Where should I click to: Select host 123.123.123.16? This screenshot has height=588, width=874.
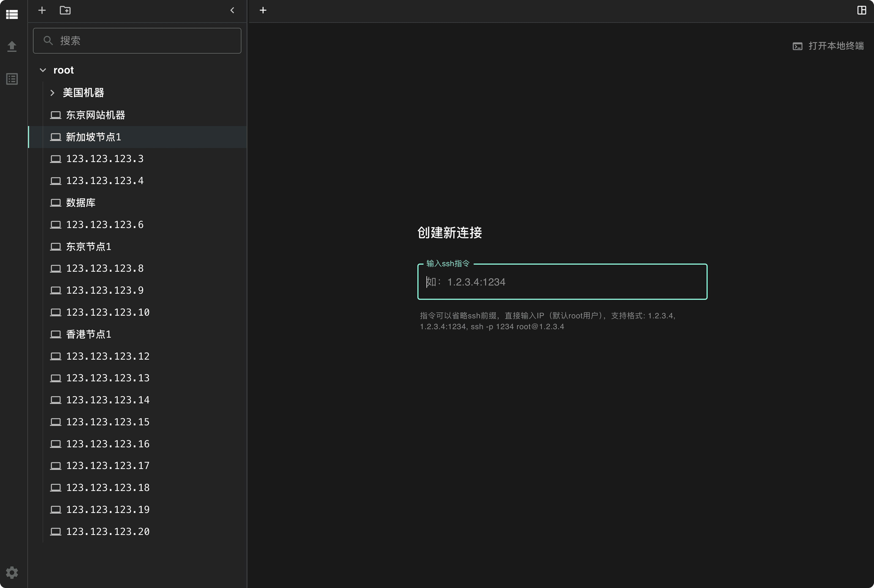pos(137,444)
